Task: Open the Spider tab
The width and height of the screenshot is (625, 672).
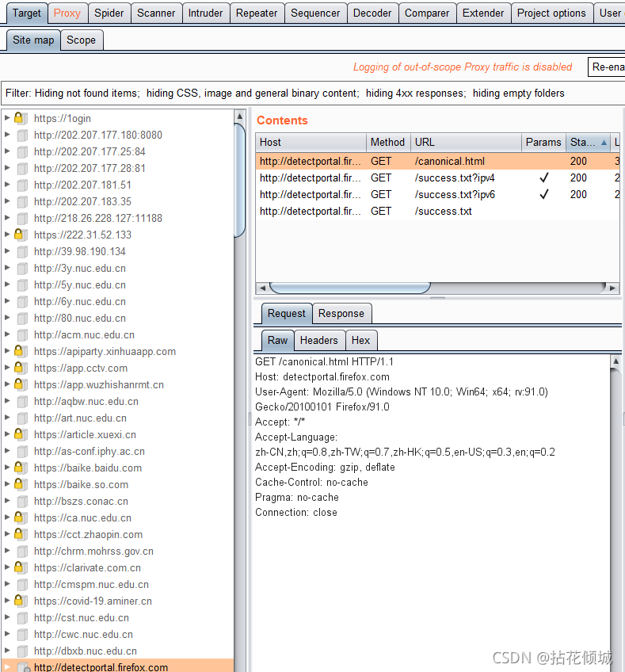Action: pos(109,13)
